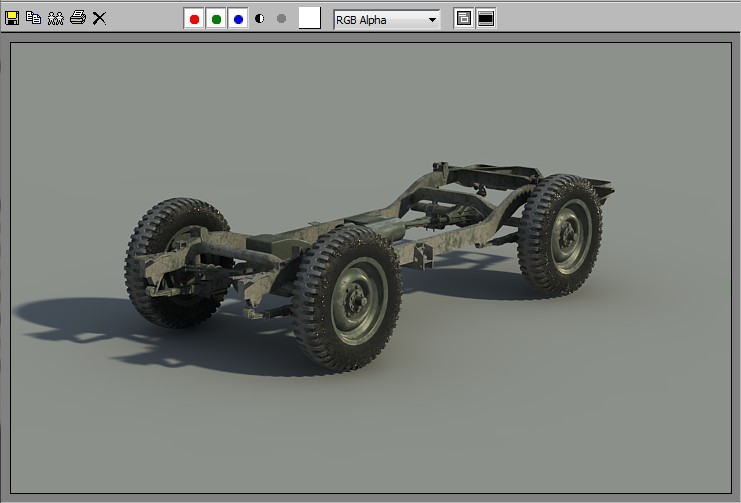The width and height of the screenshot is (741, 503).
Task: Click the Copy Image icon
Action: 34,18
